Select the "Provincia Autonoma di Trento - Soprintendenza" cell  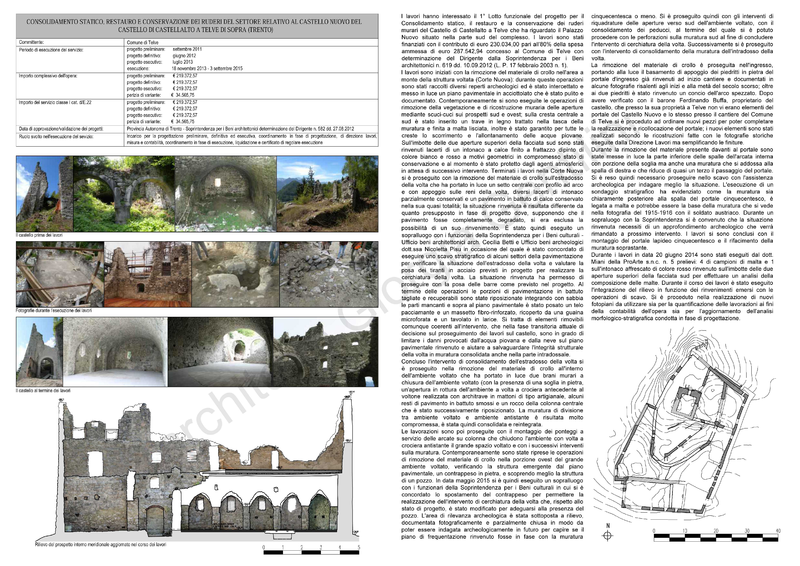click(x=252, y=129)
